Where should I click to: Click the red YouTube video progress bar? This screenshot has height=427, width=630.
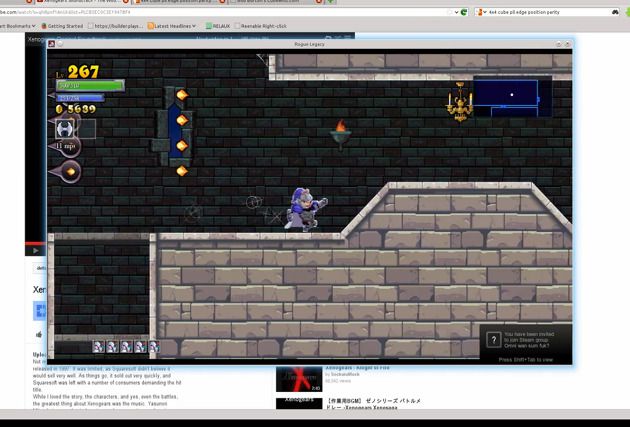(35, 243)
